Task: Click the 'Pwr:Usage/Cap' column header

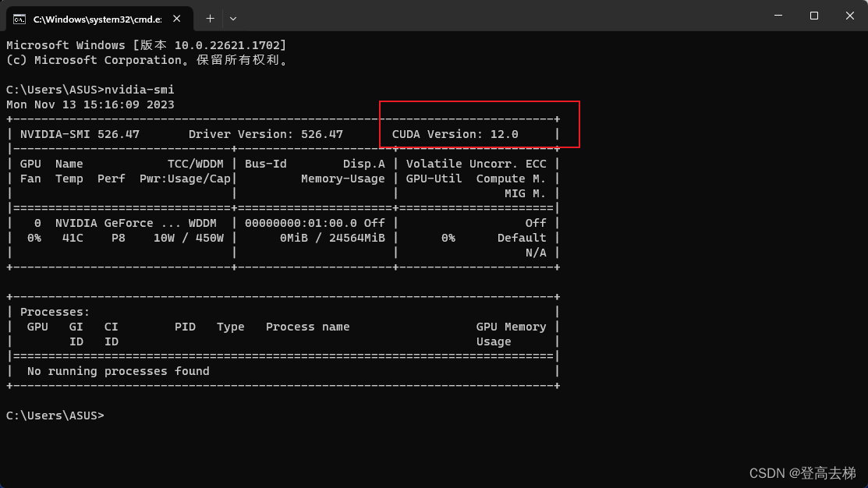Action: pyautogui.click(x=185, y=179)
